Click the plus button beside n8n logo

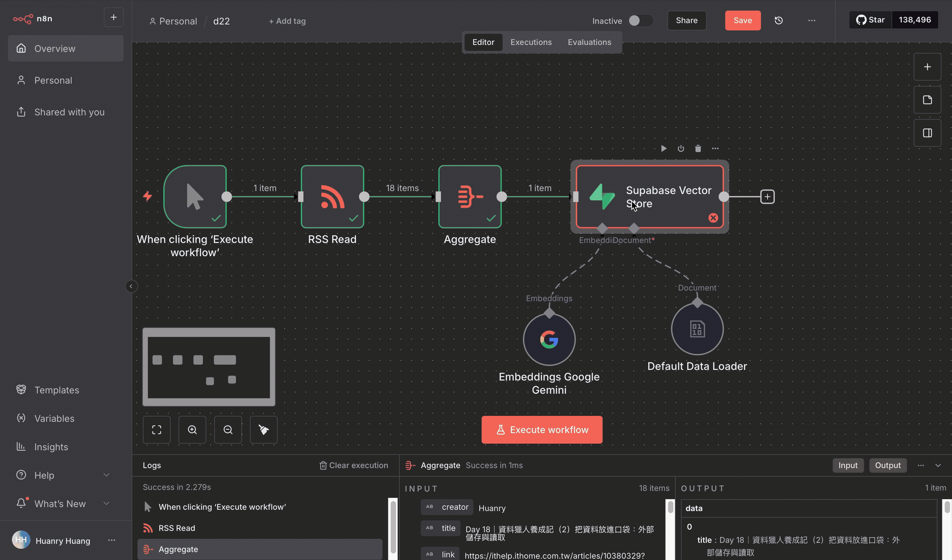tap(113, 18)
